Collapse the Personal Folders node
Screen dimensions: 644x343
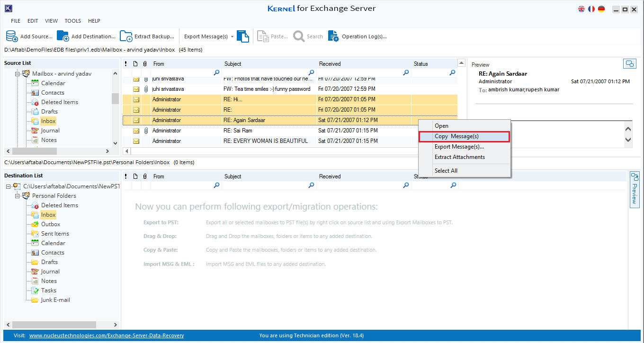pos(17,196)
